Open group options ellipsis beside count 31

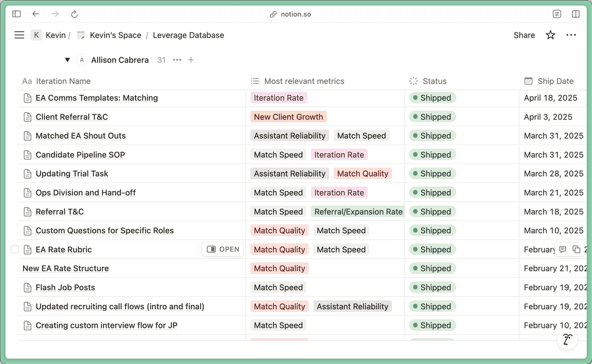point(177,60)
